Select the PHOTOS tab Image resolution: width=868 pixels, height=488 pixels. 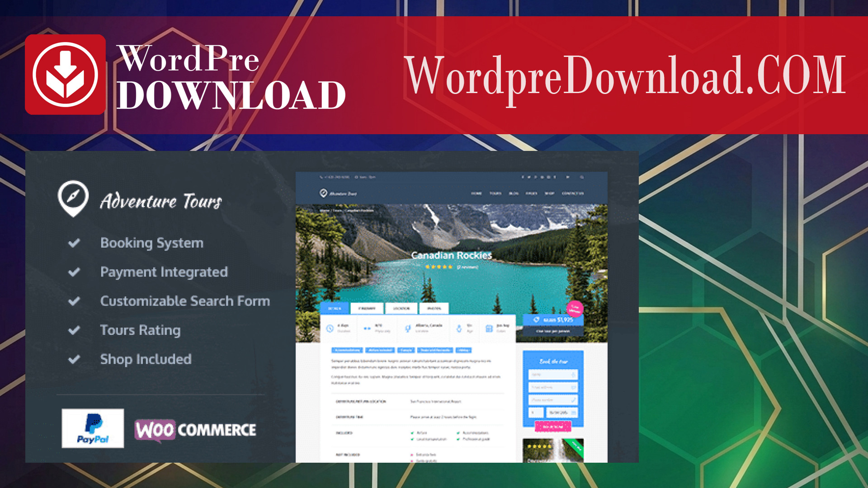[434, 308]
